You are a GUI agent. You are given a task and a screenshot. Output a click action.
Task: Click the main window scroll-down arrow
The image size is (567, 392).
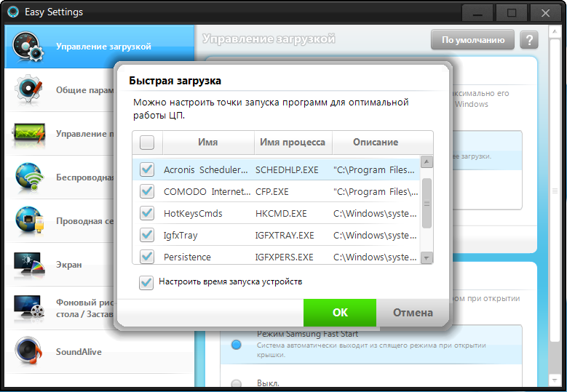[x=555, y=380]
